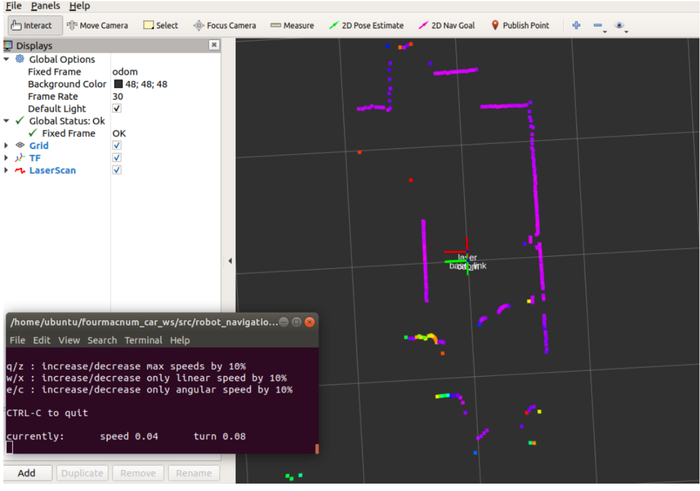Image resolution: width=700 pixels, height=491 pixels.
Task: Select the Publish Point tool
Action: tap(520, 25)
